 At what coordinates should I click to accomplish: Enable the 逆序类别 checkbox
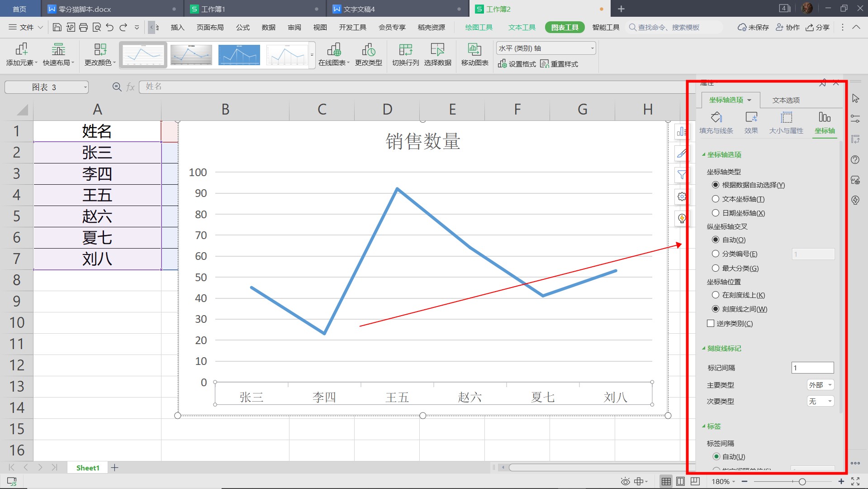[711, 323]
